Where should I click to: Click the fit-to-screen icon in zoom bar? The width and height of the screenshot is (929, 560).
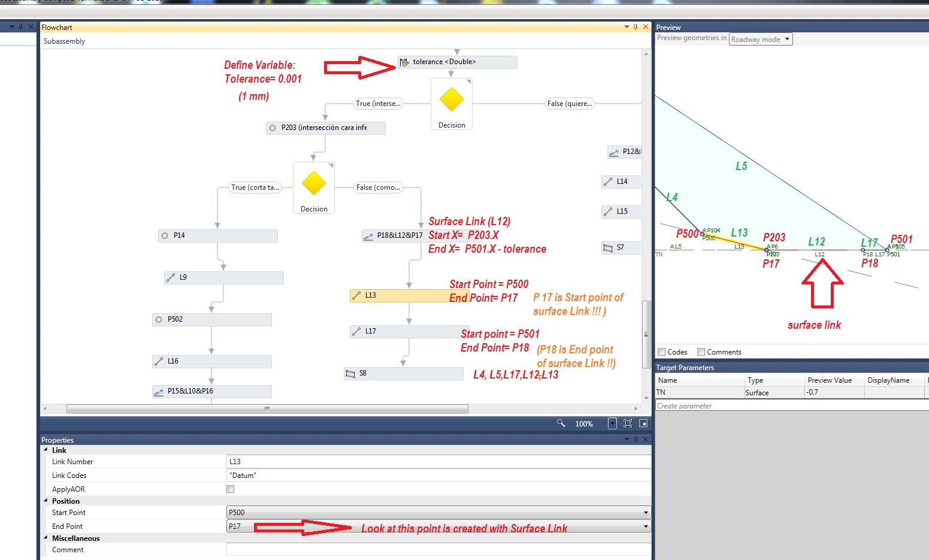[628, 423]
